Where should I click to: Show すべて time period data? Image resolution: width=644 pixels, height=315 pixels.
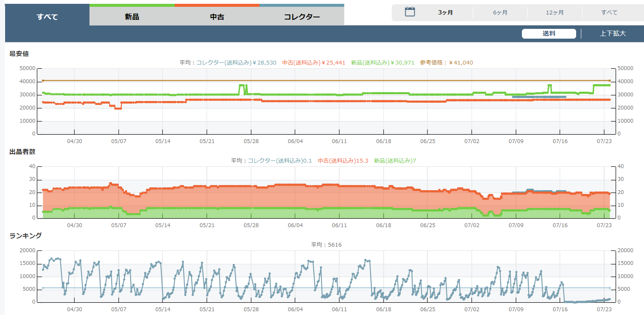point(609,13)
